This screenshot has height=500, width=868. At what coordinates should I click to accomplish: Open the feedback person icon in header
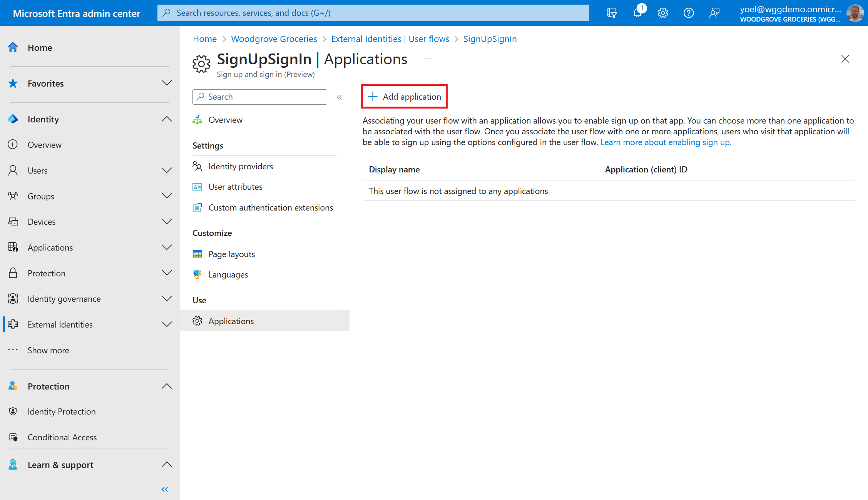(714, 13)
